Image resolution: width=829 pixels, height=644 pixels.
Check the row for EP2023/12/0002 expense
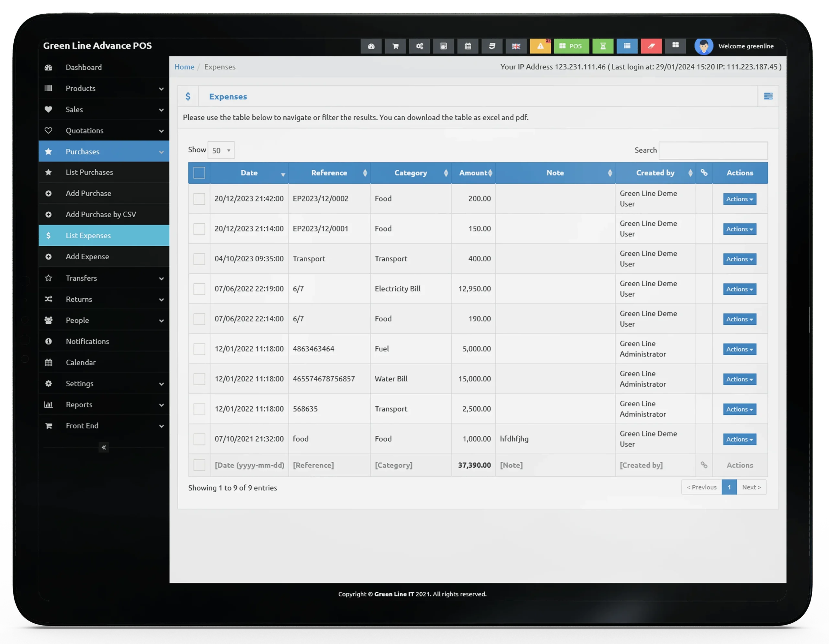tap(199, 199)
